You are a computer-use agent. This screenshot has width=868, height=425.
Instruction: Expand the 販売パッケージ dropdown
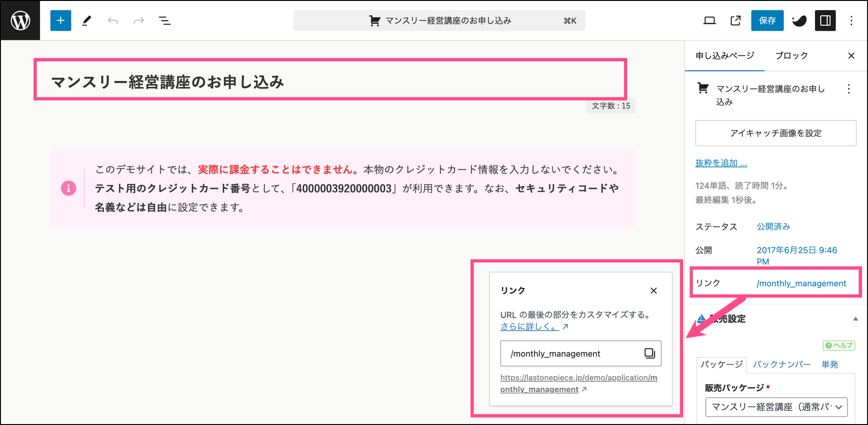tap(776, 407)
